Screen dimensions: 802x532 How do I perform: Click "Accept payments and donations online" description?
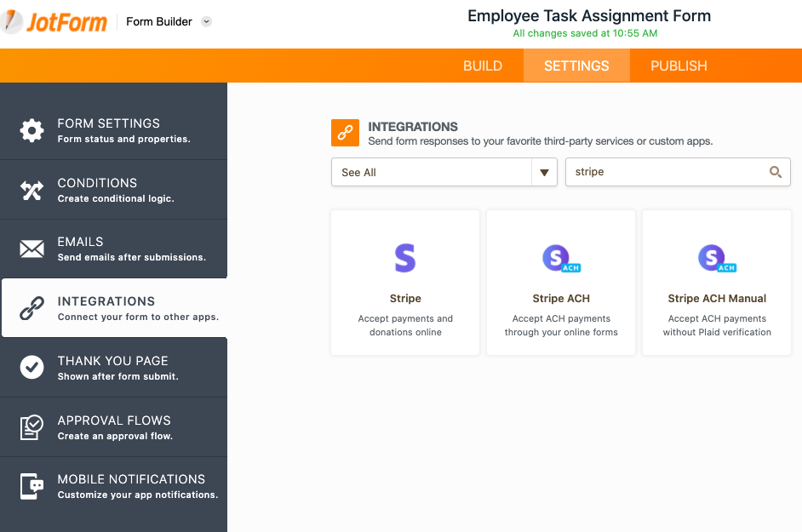[405, 325]
